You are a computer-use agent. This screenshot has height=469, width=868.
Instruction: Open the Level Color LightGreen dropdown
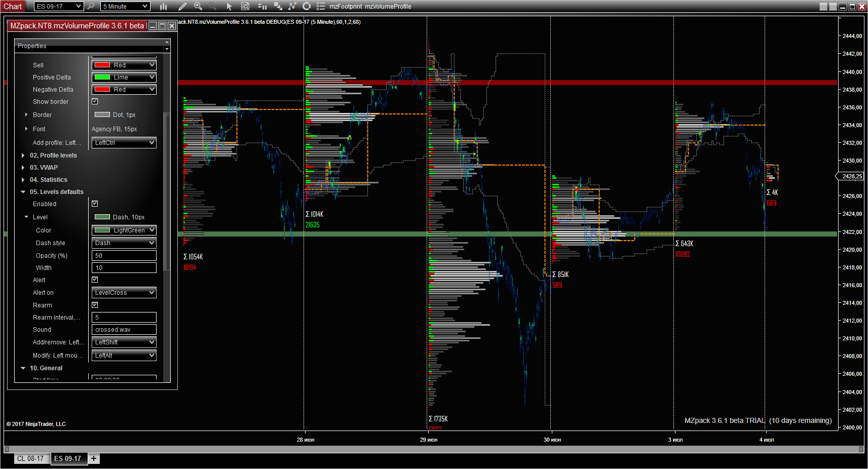coord(124,230)
